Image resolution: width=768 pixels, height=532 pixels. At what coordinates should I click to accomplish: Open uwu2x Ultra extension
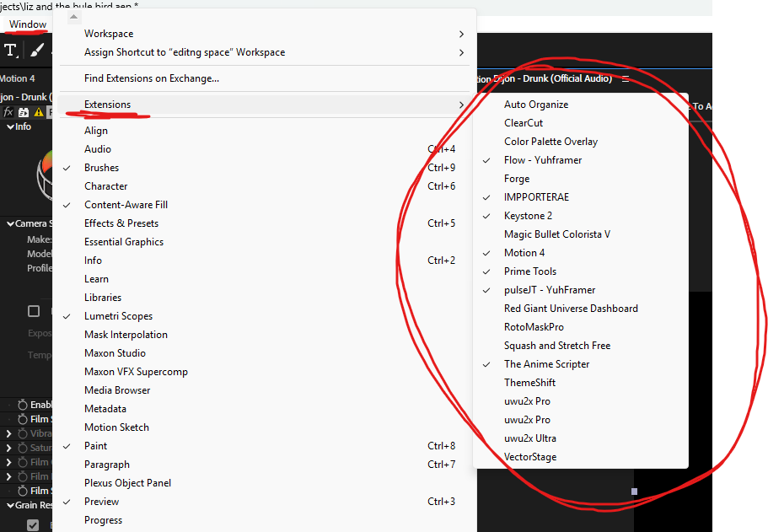pyautogui.click(x=580, y=438)
